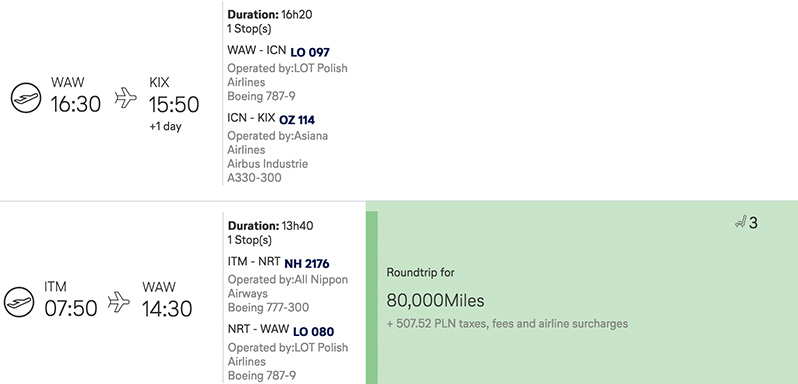Open flight LO 080 details

314,332
